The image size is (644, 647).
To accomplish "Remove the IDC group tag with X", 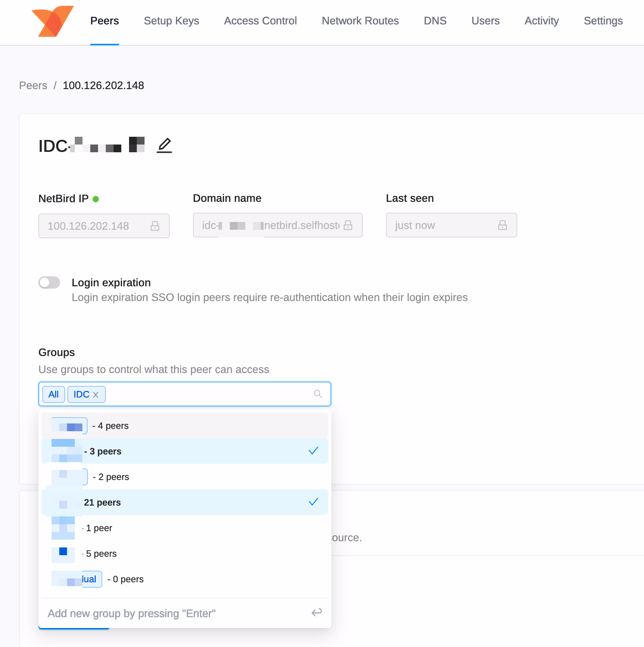I will pos(96,395).
